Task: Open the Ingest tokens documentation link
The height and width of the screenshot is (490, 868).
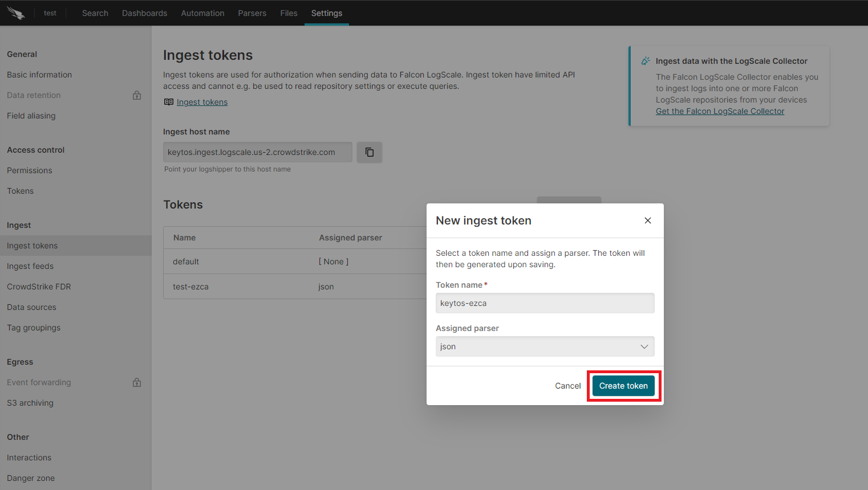Action: (202, 102)
